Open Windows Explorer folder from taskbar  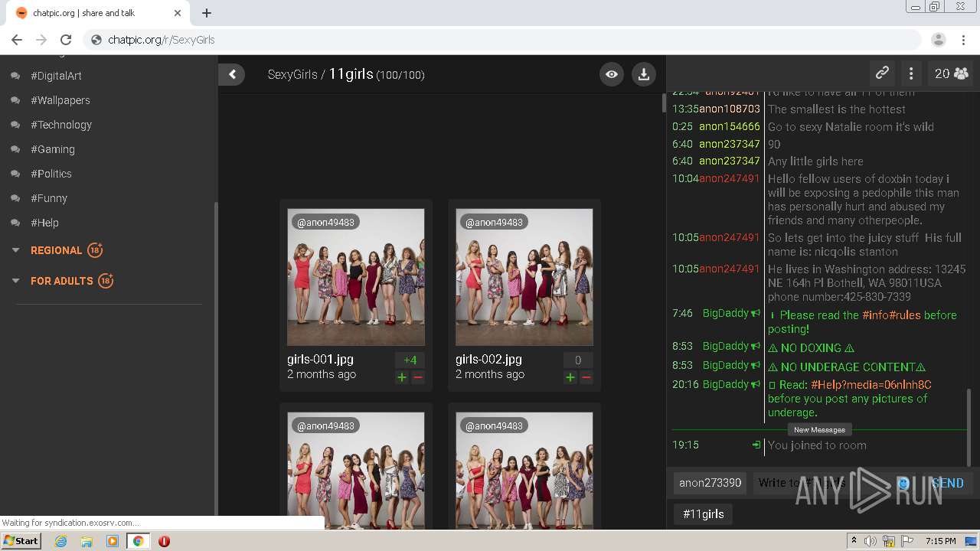click(x=87, y=541)
